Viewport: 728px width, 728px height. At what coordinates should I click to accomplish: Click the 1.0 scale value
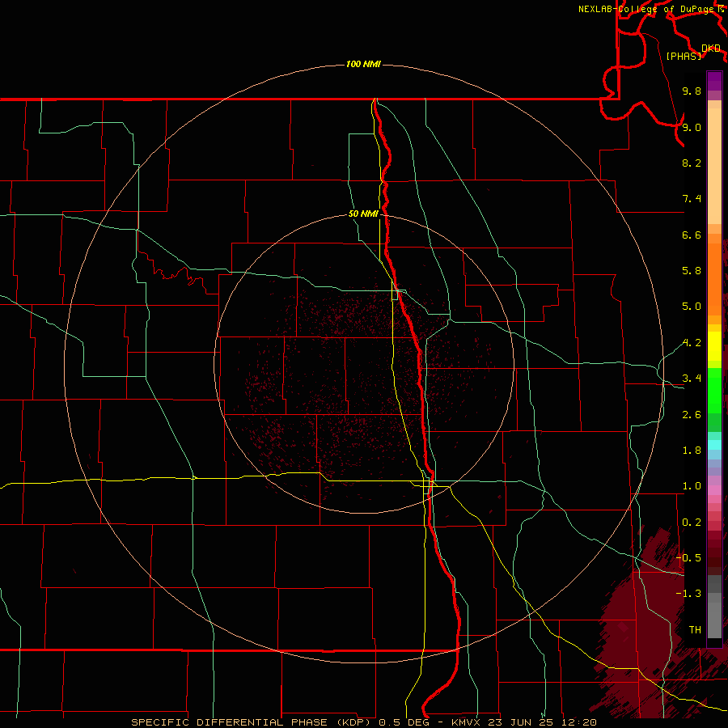(692, 486)
